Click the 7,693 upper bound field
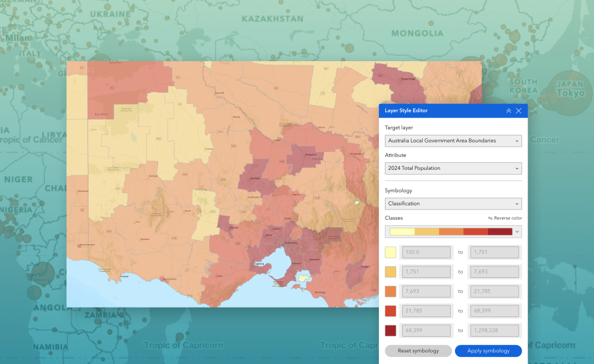This screenshot has height=364, width=594. [494, 272]
